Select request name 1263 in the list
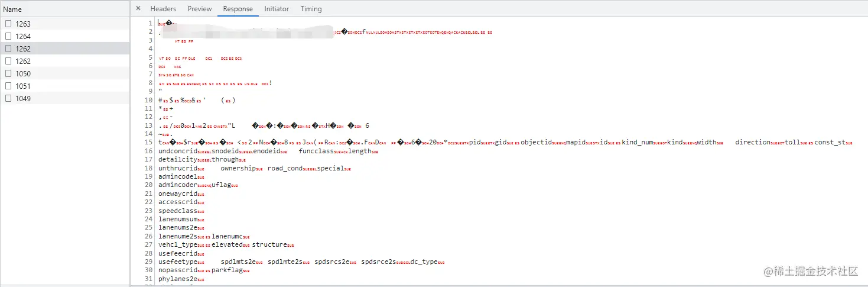This screenshot has height=287, width=868. pos(23,24)
